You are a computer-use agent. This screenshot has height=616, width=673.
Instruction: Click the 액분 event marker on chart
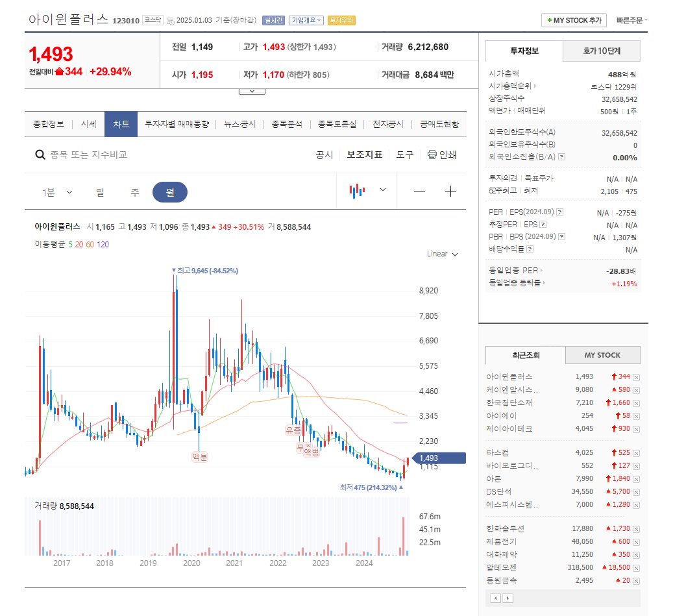coord(200,456)
